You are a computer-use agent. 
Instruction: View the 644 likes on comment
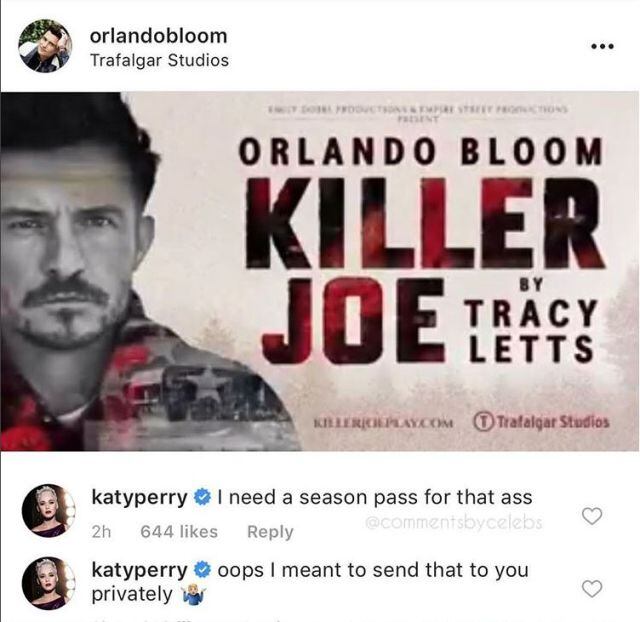[x=179, y=532]
